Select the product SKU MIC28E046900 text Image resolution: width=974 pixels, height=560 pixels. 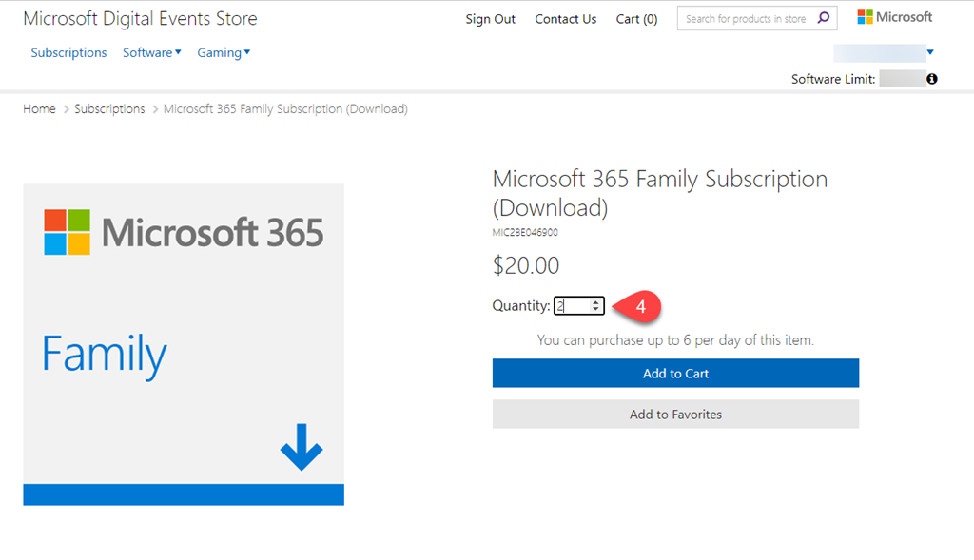click(x=525, y=232)
